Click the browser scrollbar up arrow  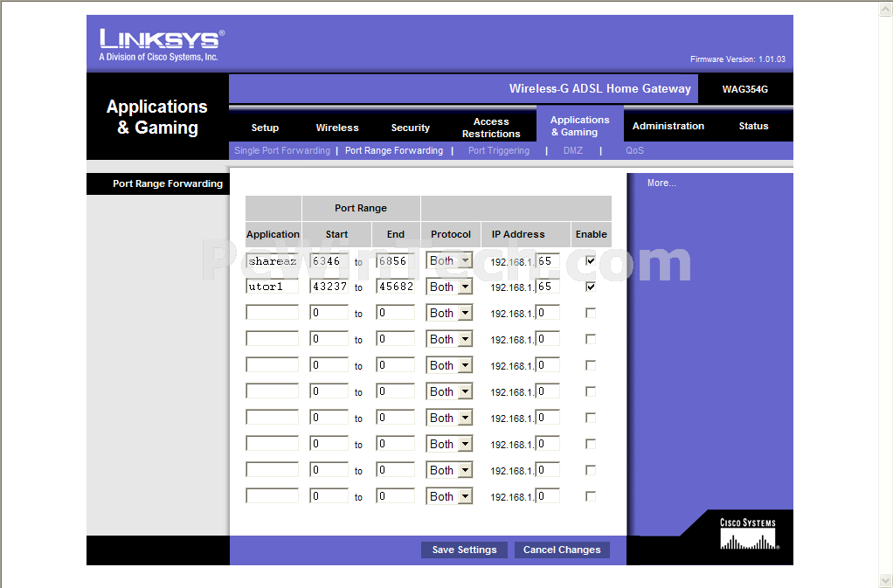pos(886,9)
